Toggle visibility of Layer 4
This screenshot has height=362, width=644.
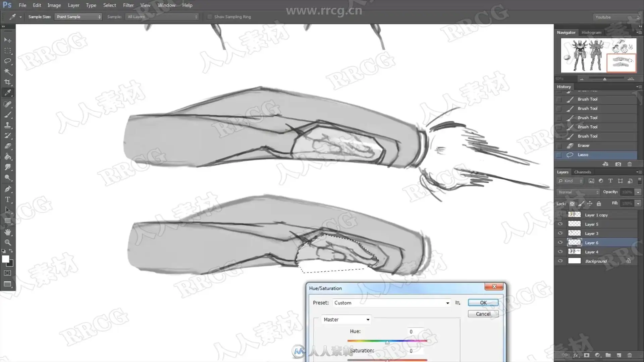point(560,252)
